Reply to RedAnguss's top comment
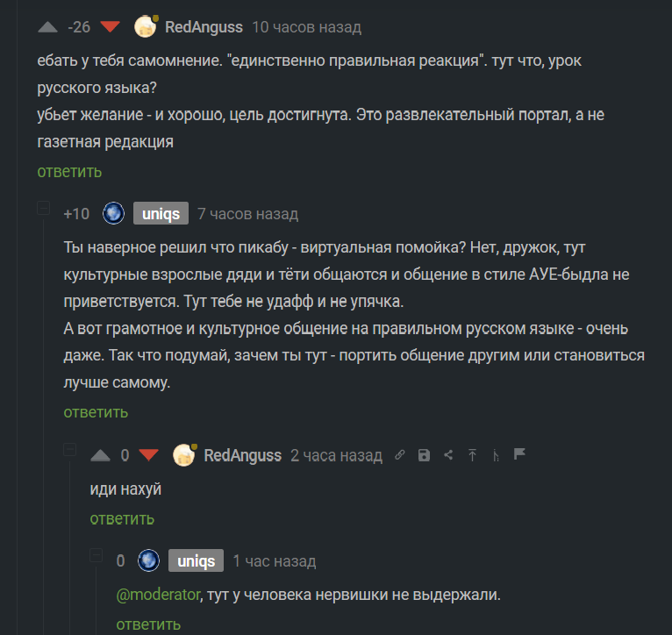 click(69, 172)
